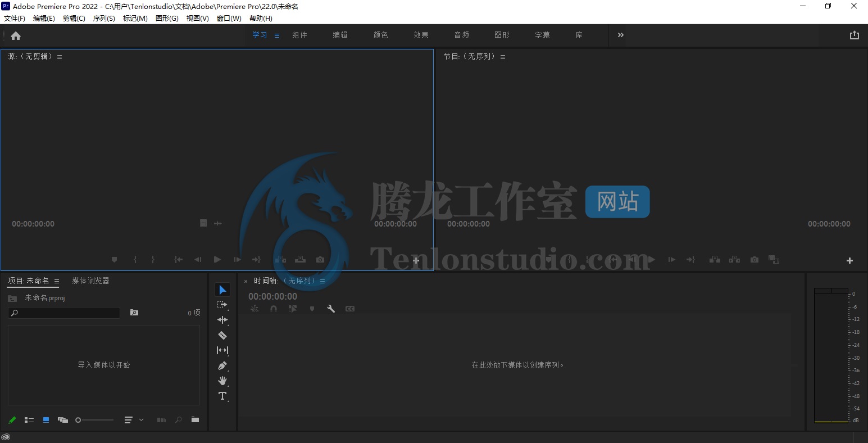Click Lift button in Program monitor
Image resolution: width=868 pixels, height=443 pixels.
click(715, 259)
